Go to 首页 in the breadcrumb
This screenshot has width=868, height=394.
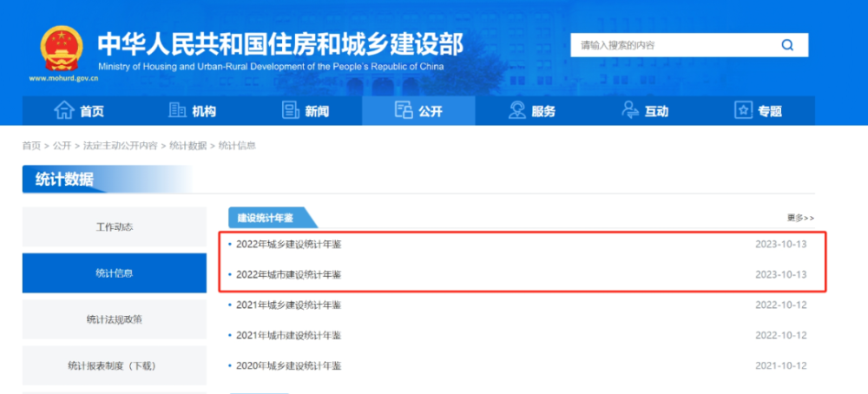point(31,146)
